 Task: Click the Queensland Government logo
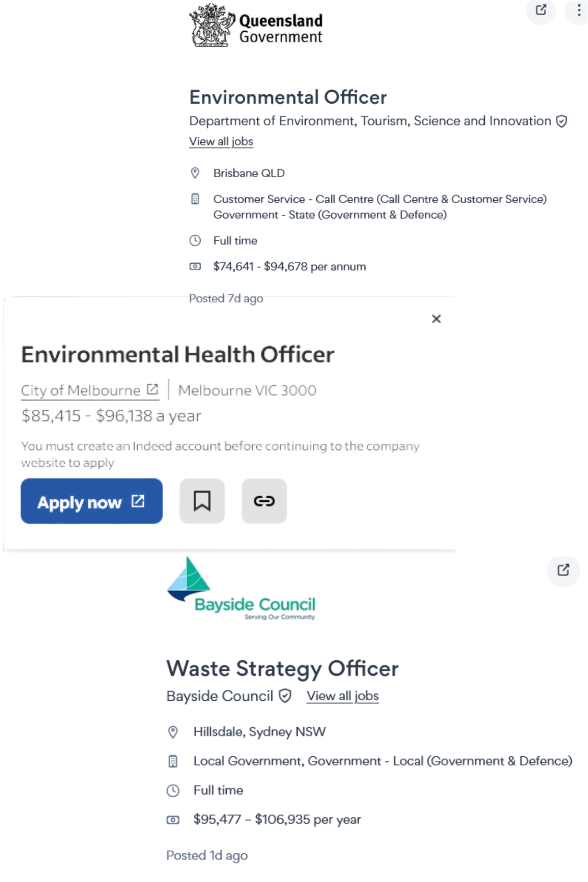pyautogui.click(x=256, y=25)
